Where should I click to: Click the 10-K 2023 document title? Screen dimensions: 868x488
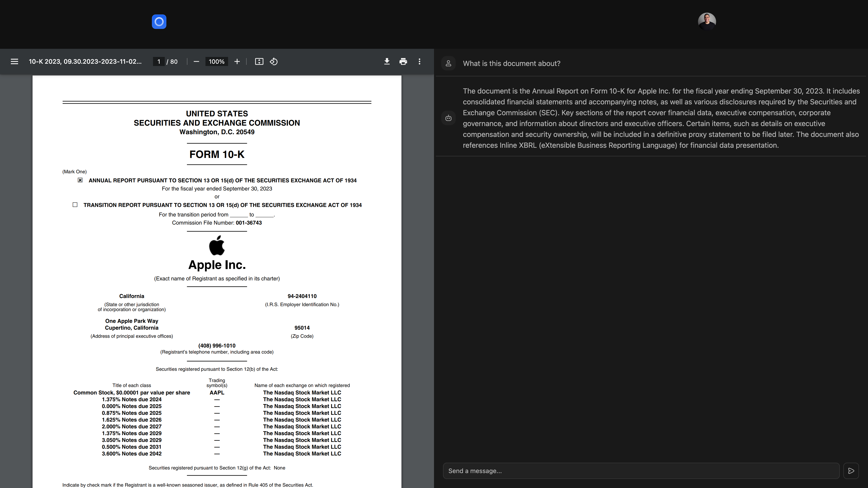(x=85, y=62)
